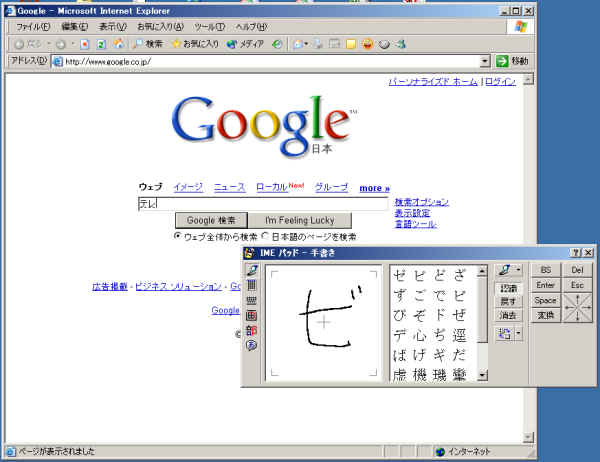Open the soft keyboard applet in IME Pad
Image resolution: width=600 pixels, height=462 pixels.
pos(252,300)
